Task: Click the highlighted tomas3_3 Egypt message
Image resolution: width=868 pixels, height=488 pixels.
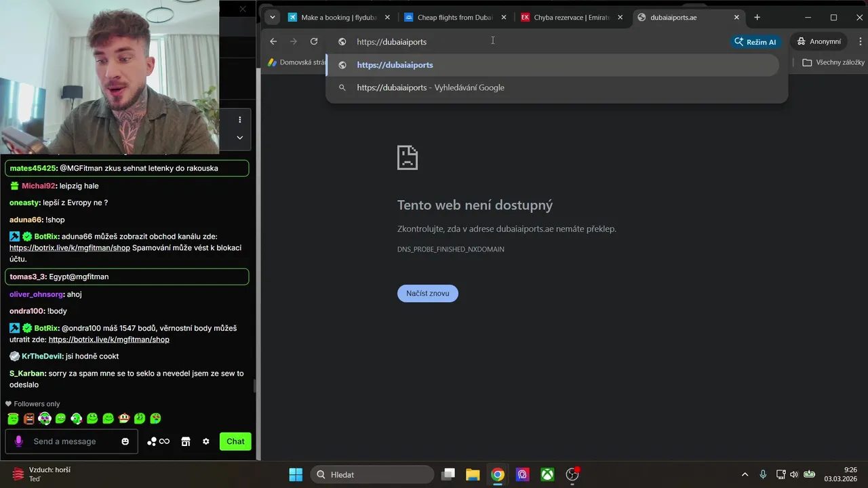Action: coord(127,277)
